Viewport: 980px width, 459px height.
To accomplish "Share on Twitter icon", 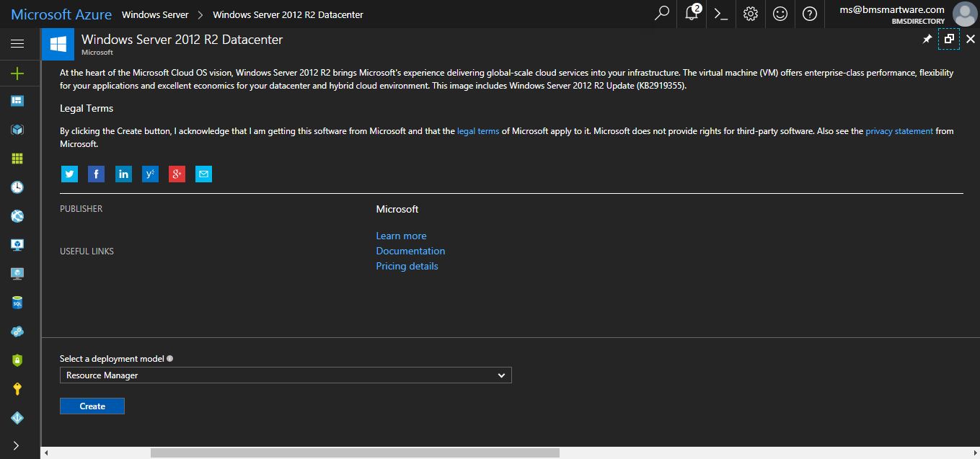I will 69,174.
